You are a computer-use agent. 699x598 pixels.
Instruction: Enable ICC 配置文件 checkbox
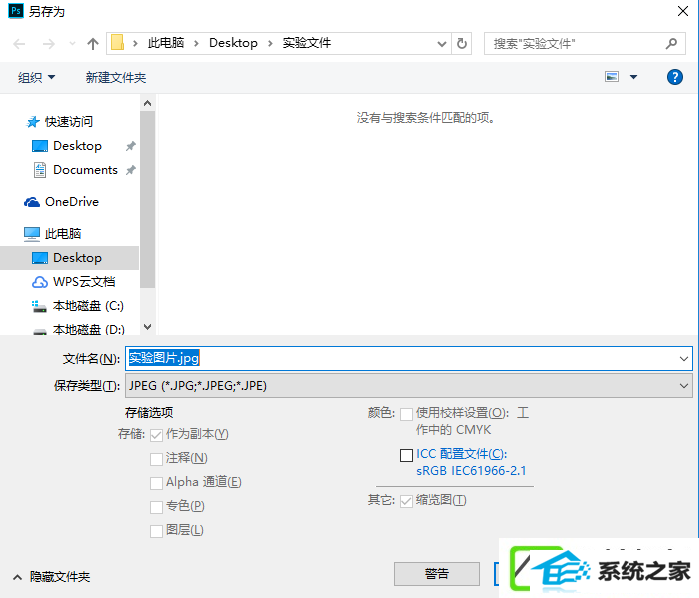(406, 455)
